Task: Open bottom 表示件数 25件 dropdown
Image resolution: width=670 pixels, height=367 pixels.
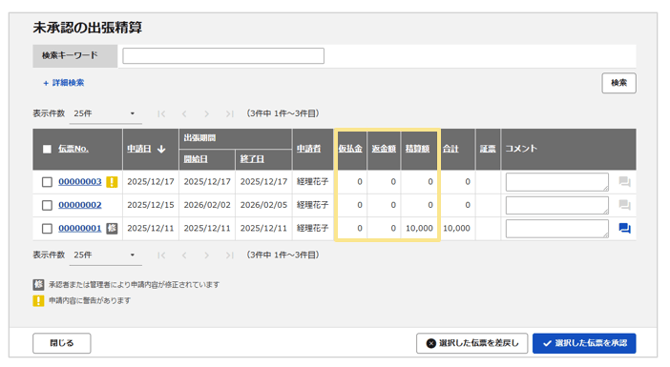Action: pyautogui.click(x=106, y=255)
